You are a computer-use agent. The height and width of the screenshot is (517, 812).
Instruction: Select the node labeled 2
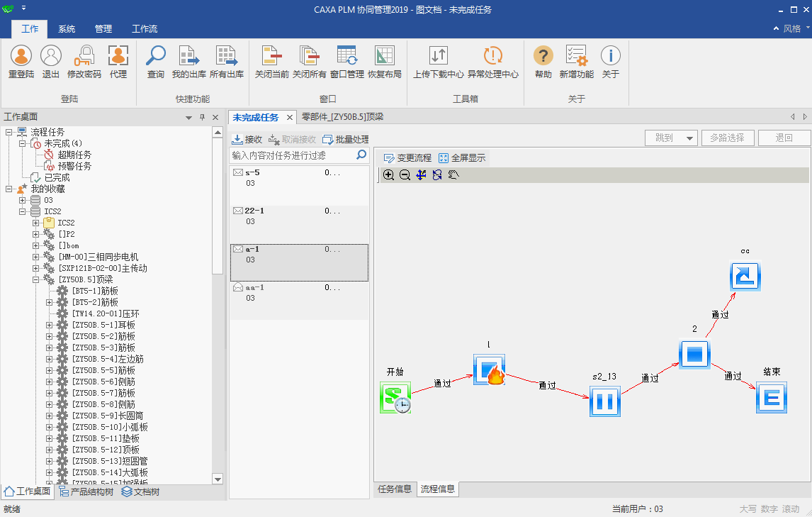(x=694, y=354)
